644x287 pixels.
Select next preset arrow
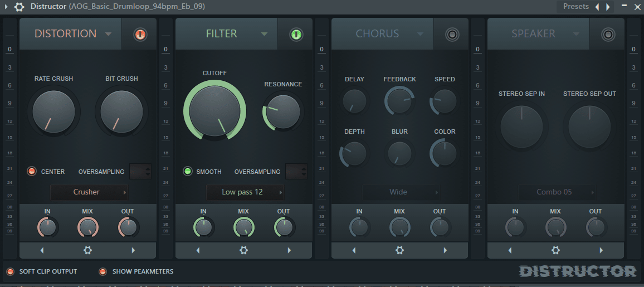coord(607,7)
